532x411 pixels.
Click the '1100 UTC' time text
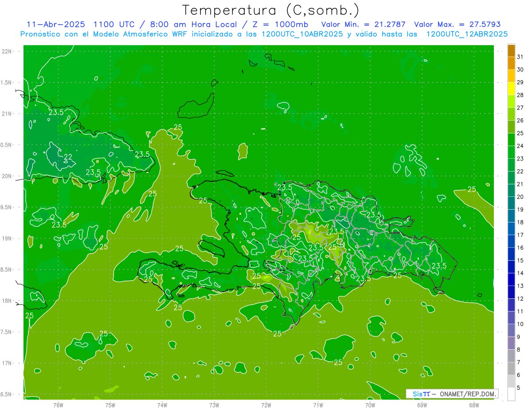point(115,24)
